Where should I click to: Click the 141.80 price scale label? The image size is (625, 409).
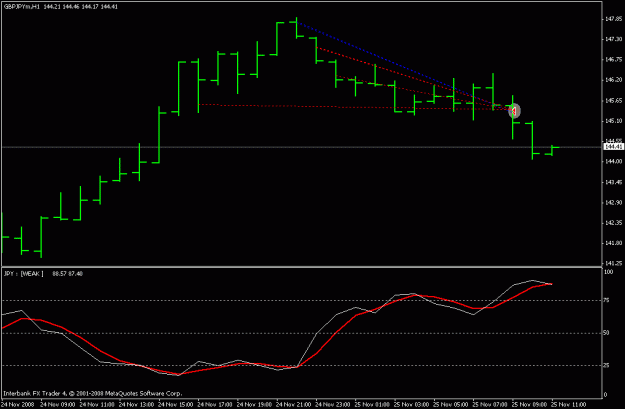(x=614, y=243)
